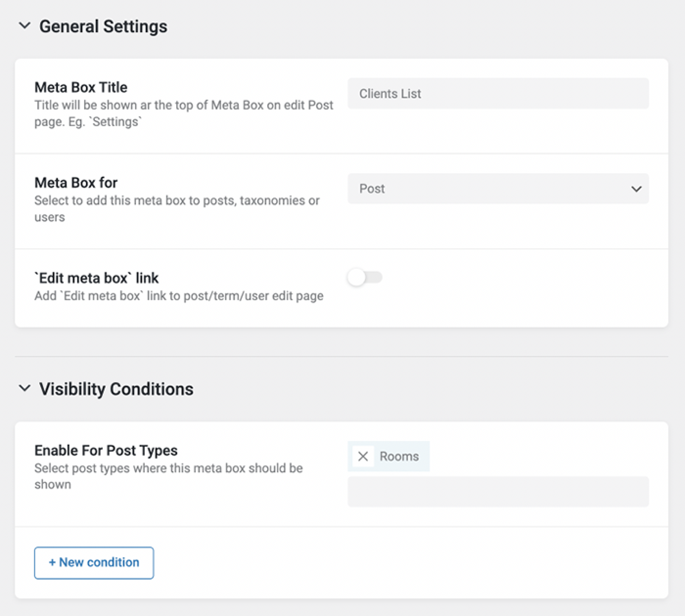Click the arrow on the Post dropdown
Screen dimensions: 685x616
point(636,189)
